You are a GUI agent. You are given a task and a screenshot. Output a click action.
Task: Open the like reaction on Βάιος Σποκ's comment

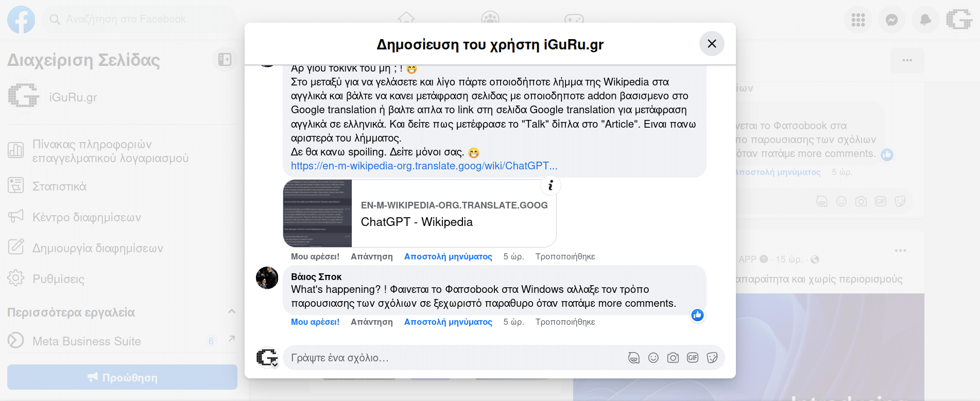697,315
